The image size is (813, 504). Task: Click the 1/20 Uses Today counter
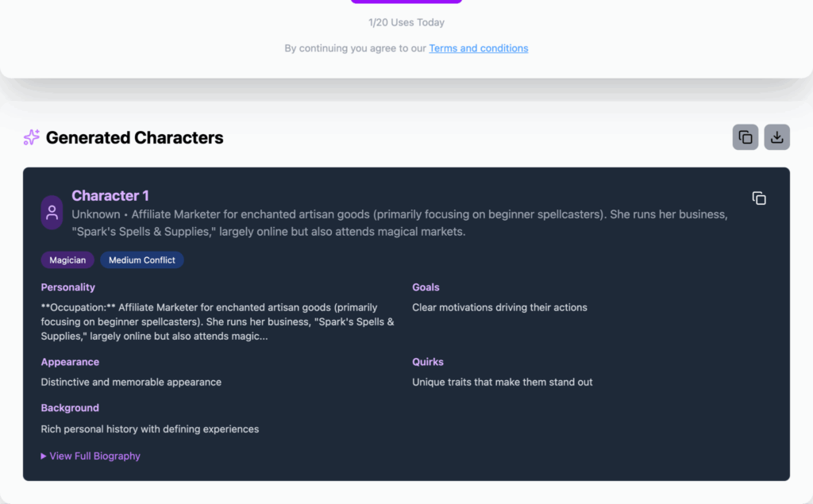click(x=406, y=23)
